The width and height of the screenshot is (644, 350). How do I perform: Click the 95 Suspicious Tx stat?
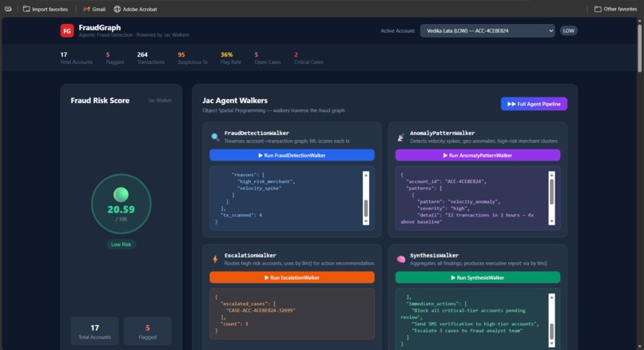click(193, 58)
